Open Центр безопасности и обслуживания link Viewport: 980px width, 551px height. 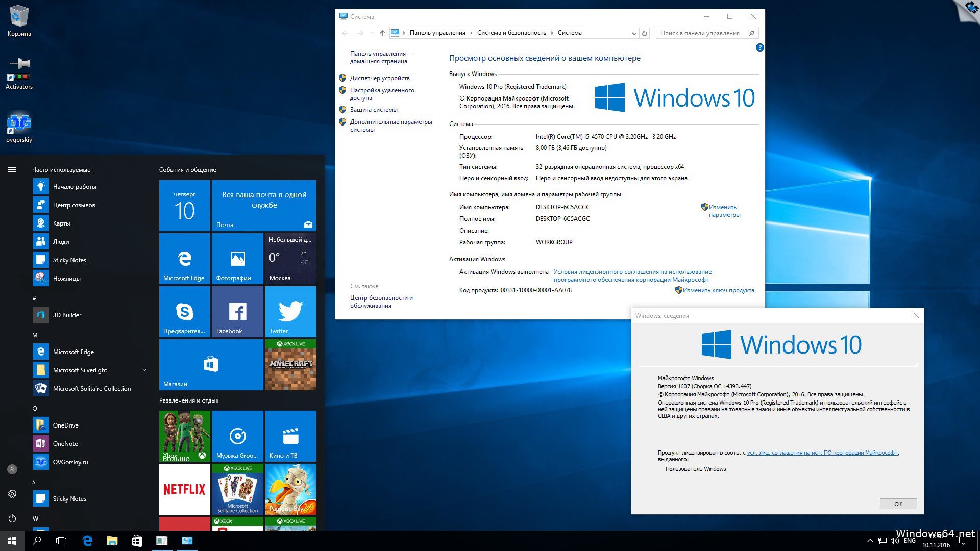(x=381, y=302)
